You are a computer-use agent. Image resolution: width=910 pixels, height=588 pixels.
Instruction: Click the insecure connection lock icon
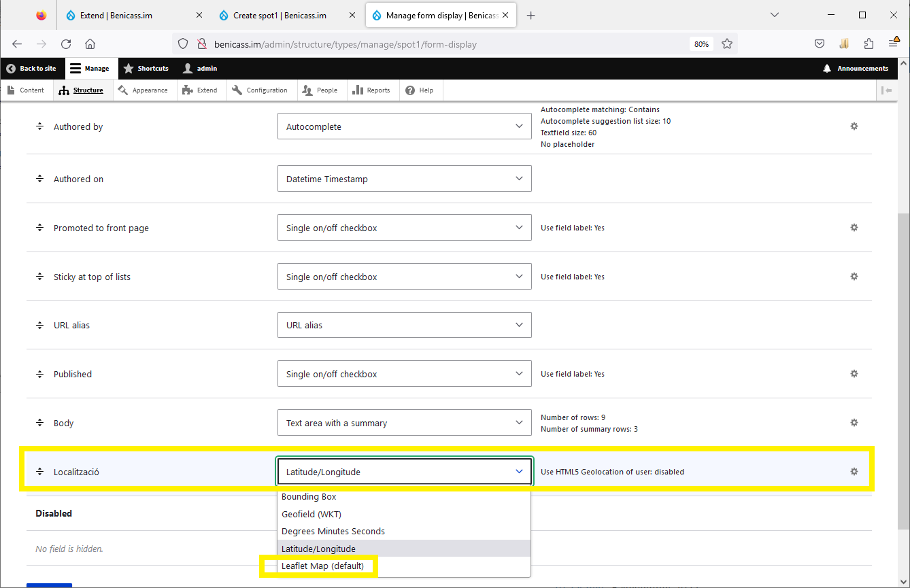pos(201,44)
